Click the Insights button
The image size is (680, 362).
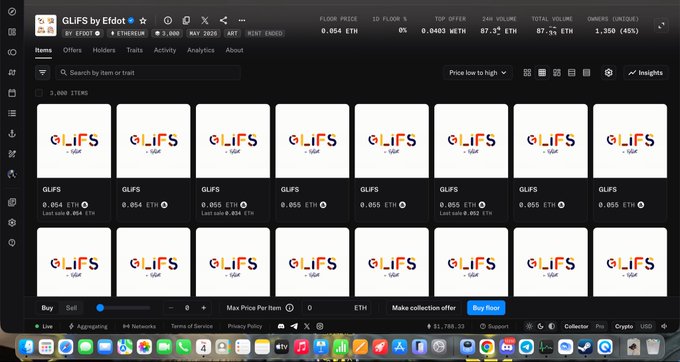(x=646, y=73)
